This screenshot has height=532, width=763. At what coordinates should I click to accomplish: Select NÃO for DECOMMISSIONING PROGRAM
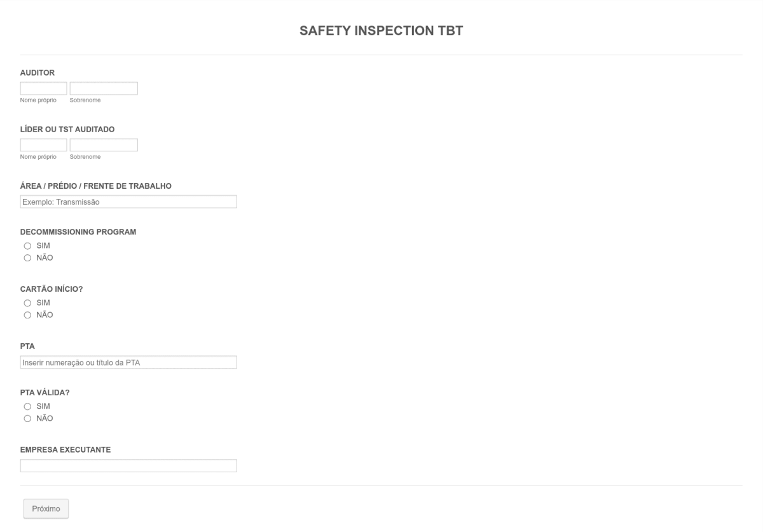[x=27, y=257]
